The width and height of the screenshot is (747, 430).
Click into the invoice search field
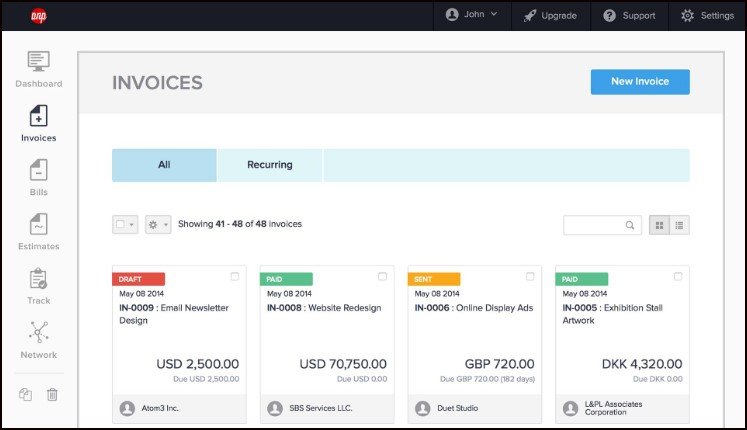click(595, 225)
